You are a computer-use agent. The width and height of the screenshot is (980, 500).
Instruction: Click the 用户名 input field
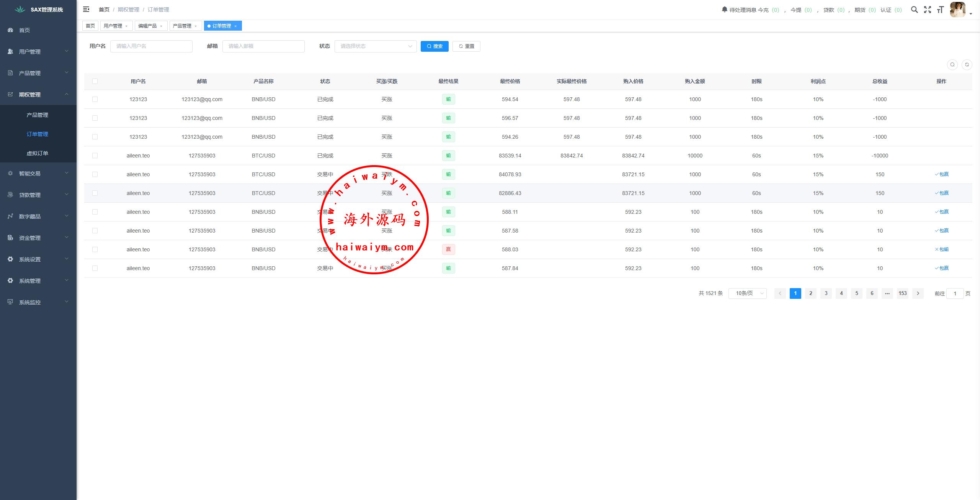[151, 46]
